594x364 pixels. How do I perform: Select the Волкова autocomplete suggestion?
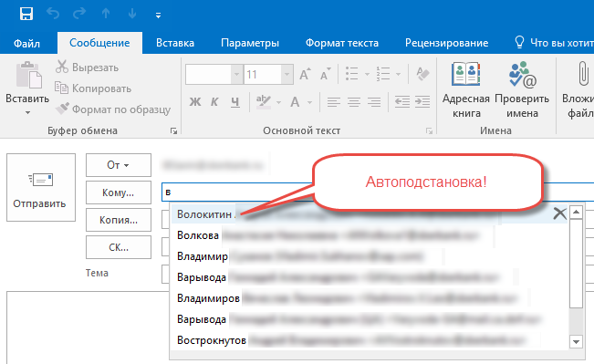[x=370, y=235]
